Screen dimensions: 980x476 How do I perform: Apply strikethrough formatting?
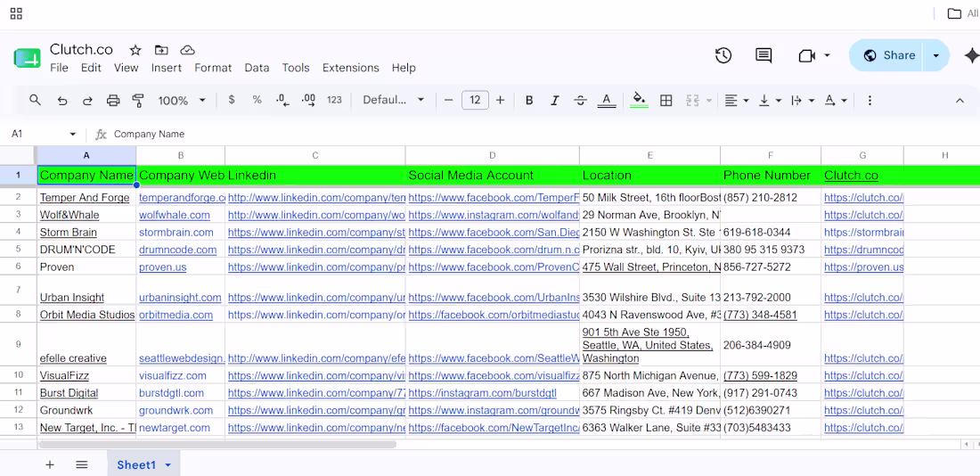[x=580, y=100]
